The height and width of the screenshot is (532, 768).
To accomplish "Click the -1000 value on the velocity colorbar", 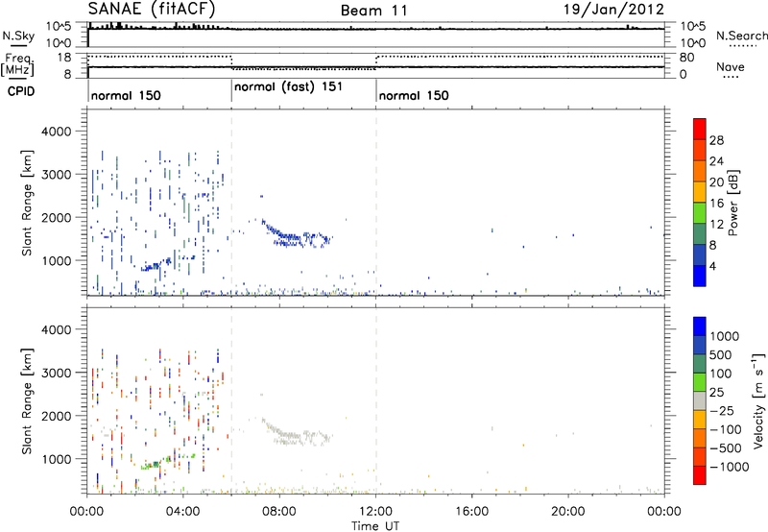I will click(729, 467).
